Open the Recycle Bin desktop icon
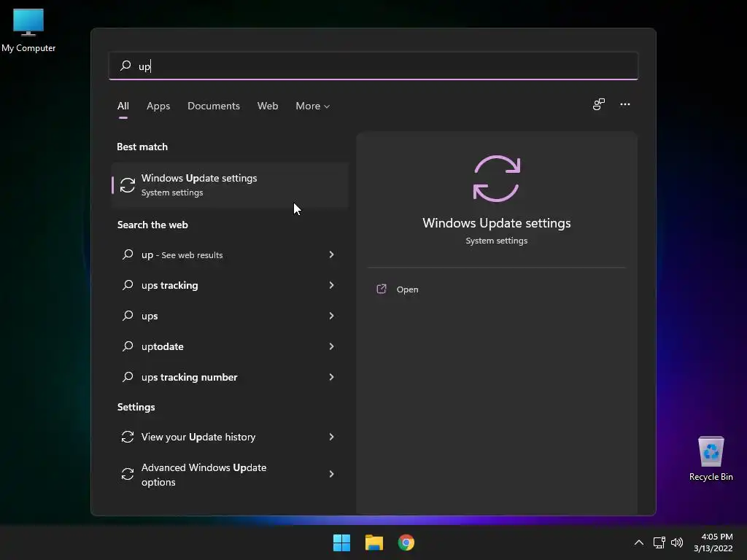This screenshot has height=560, width=747. pos(711,458)
